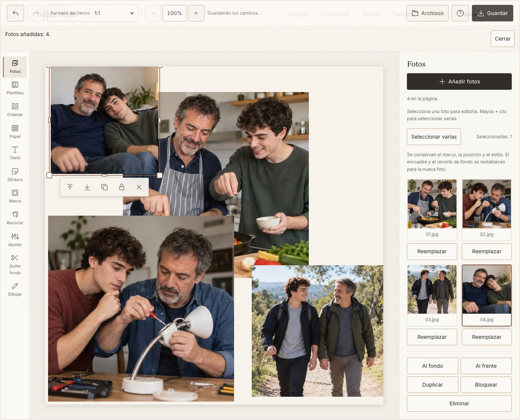The image size is (520, 420).
Task: Open the Ajustar adjustments tool
Action: point(15,240)
